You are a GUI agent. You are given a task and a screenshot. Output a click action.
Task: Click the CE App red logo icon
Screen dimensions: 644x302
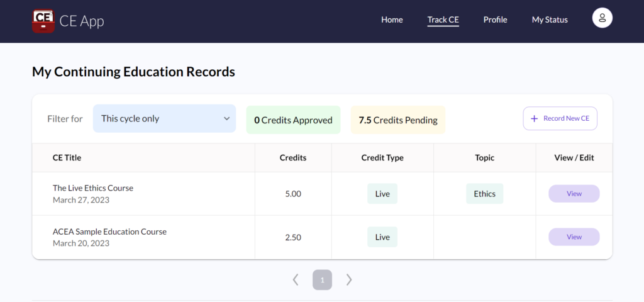pos(43,21)
